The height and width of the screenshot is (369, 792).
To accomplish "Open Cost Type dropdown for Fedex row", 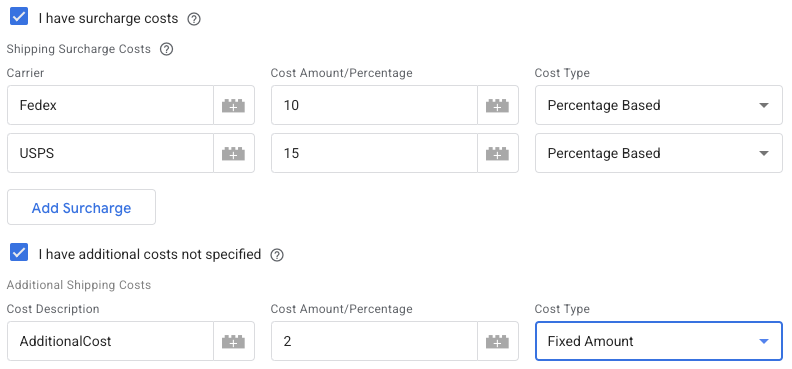I will click(659, 105).
